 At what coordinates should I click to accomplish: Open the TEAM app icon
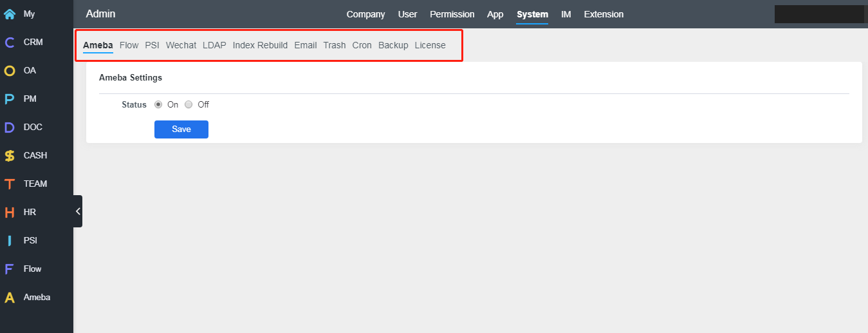10,184
